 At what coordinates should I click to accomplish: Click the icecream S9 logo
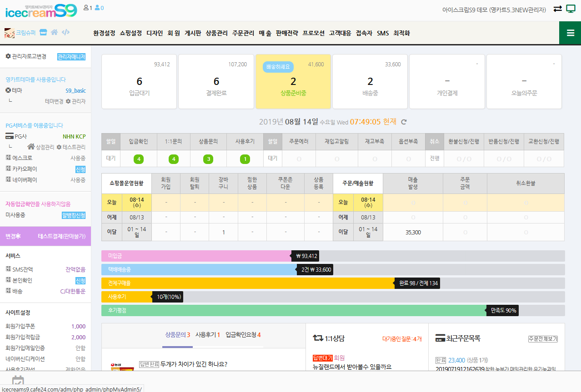coord(41,11)
